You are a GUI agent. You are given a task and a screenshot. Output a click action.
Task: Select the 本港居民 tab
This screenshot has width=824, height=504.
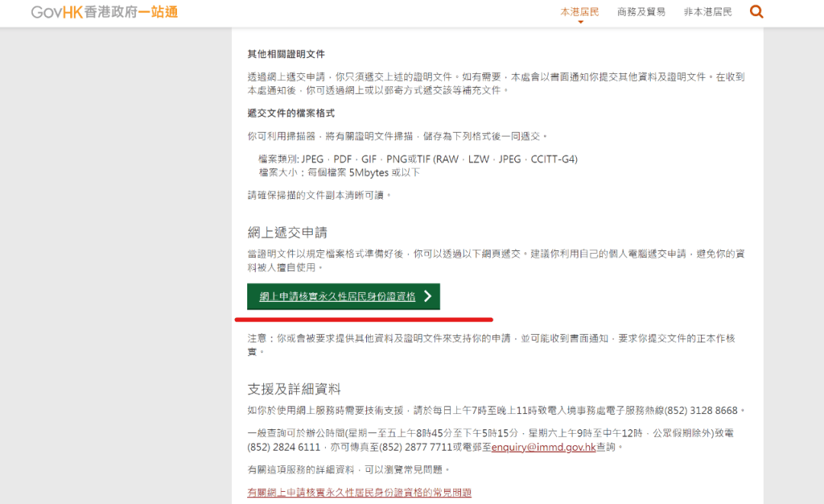click(580, 12)
